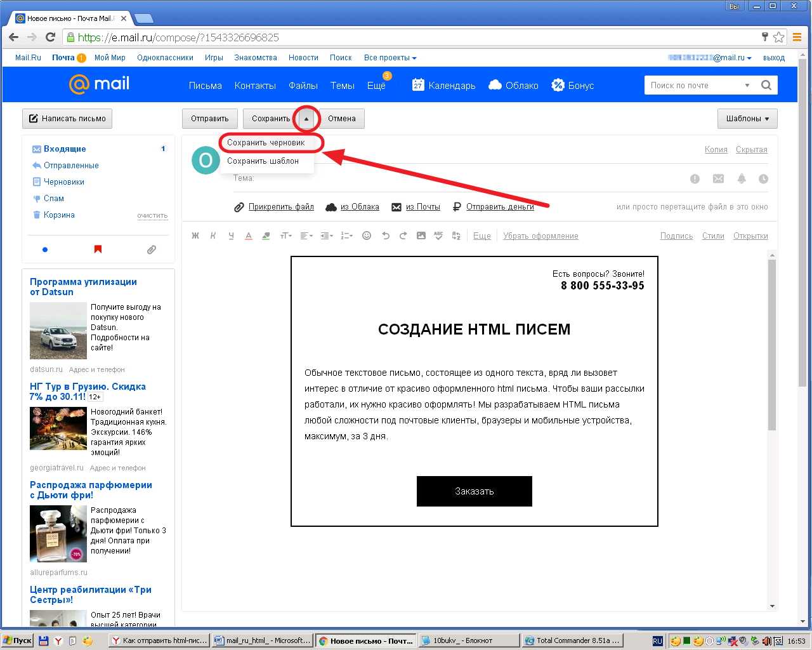Mark the letter as important with exclamation icon

tap(695, 179)
